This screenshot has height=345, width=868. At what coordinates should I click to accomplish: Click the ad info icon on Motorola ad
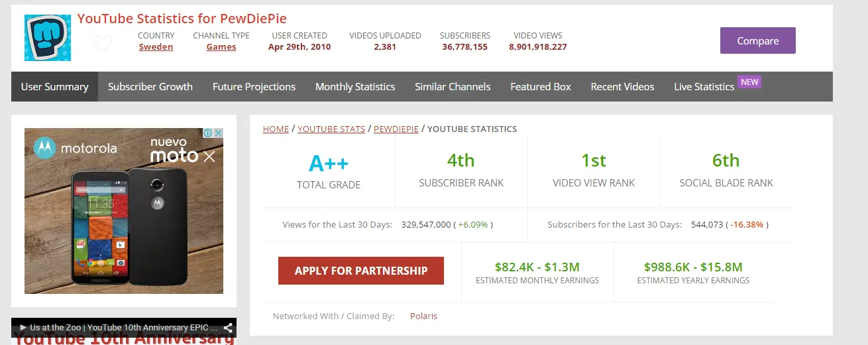point(207,133)
